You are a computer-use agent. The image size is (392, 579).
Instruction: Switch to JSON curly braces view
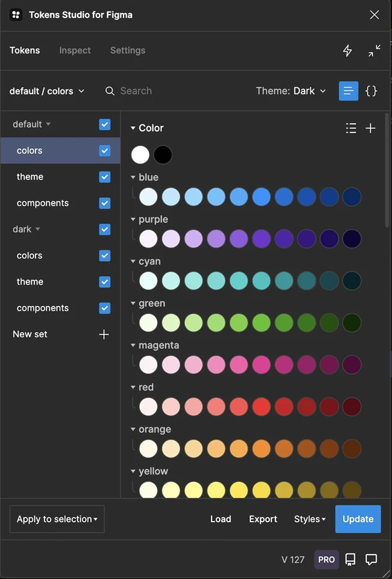371,91
